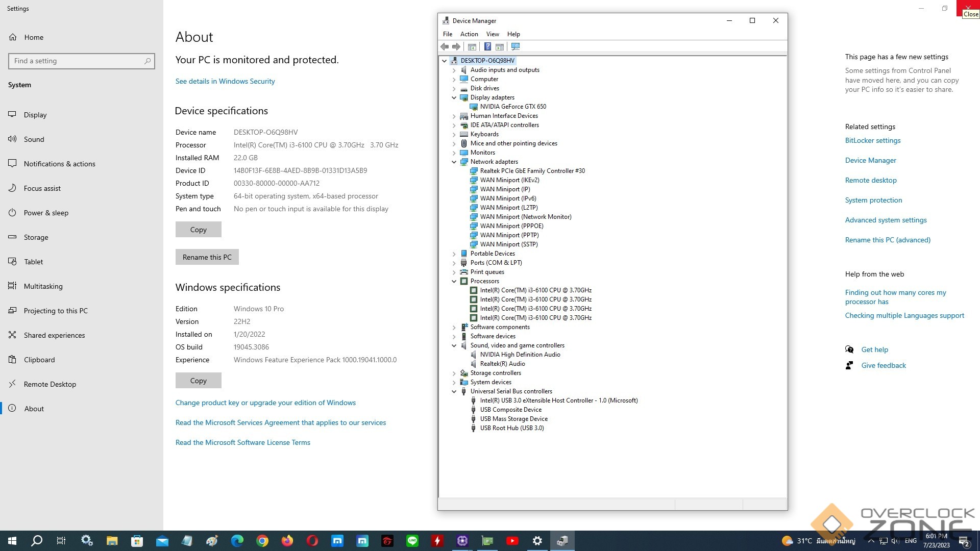Screen dimensions: 980x551
Task: Open the Windows Start menu
Action: coord(12,541)
